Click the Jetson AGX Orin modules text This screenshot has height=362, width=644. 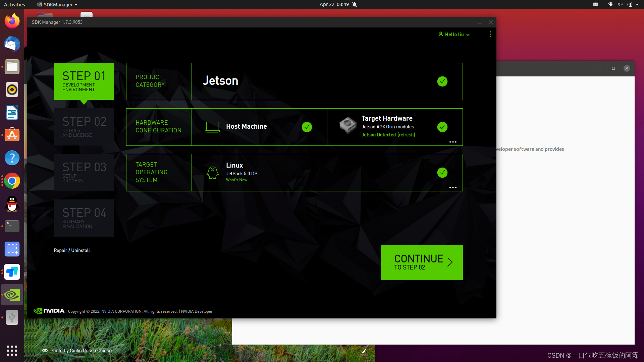(388, 127)
